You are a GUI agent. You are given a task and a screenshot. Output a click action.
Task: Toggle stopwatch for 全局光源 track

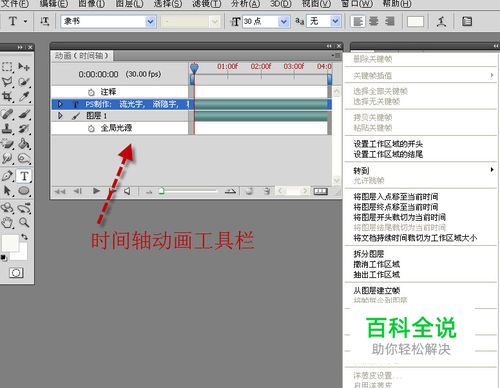(x=91, y=128)
